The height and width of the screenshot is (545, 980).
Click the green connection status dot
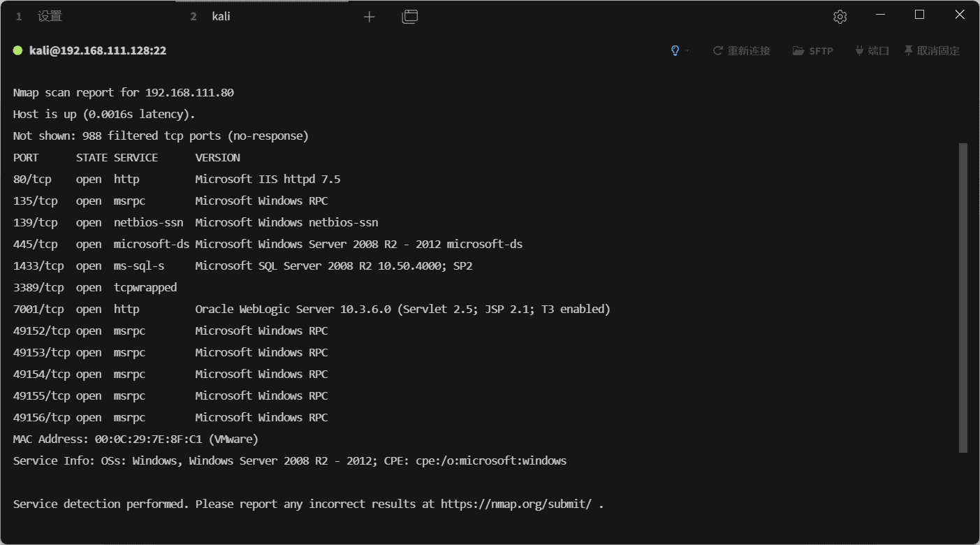[x=17, y=50]
